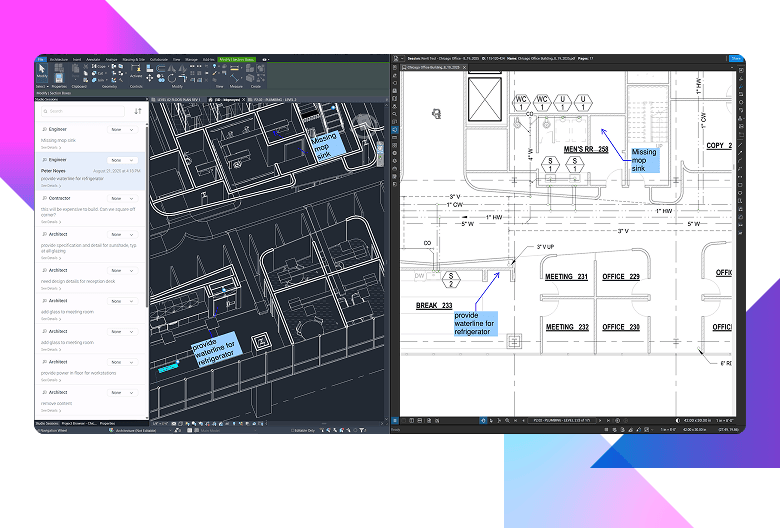780x528 pixels.
Task: Select the Project Browser panel tab
Action: 80,423
